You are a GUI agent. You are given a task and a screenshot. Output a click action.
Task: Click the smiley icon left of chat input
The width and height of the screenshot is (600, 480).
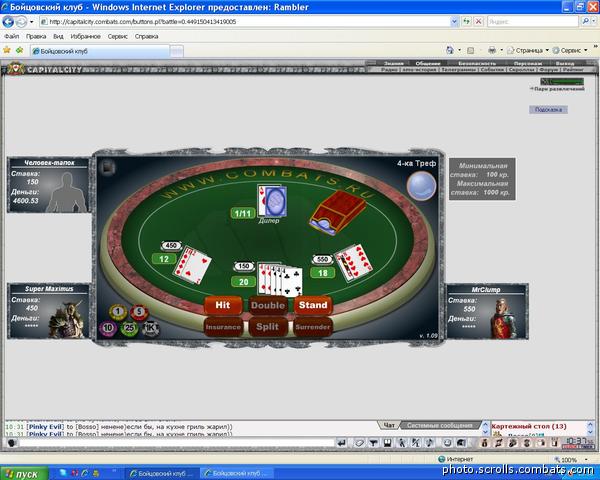pyautogui.click(x=11, y=443)
